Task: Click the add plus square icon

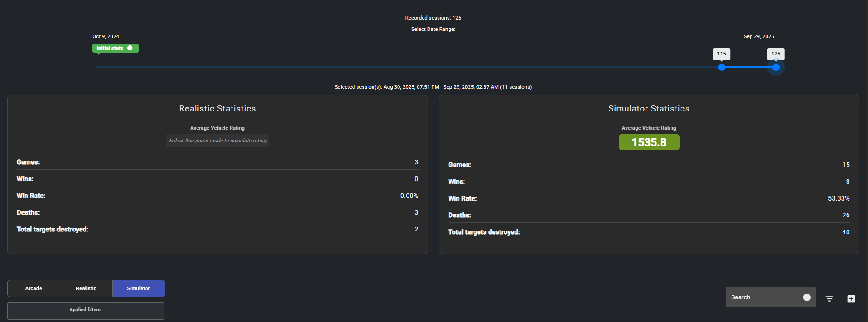Action: tap(851, 299)
